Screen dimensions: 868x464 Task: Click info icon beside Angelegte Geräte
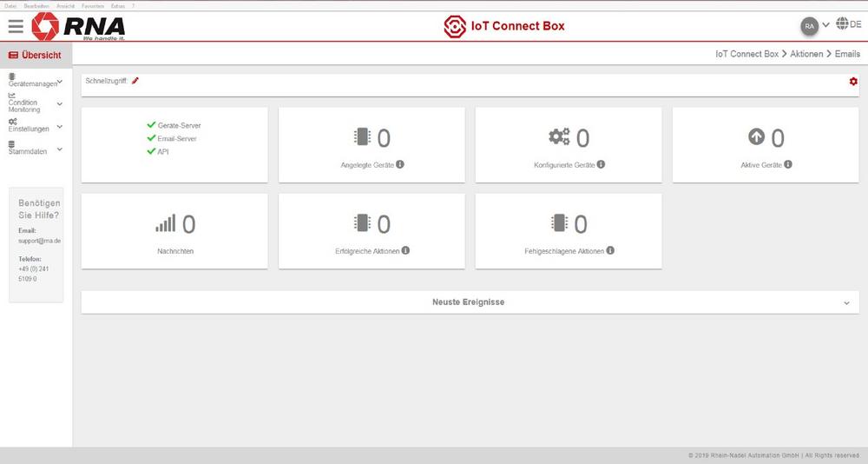tap(400, 163)
